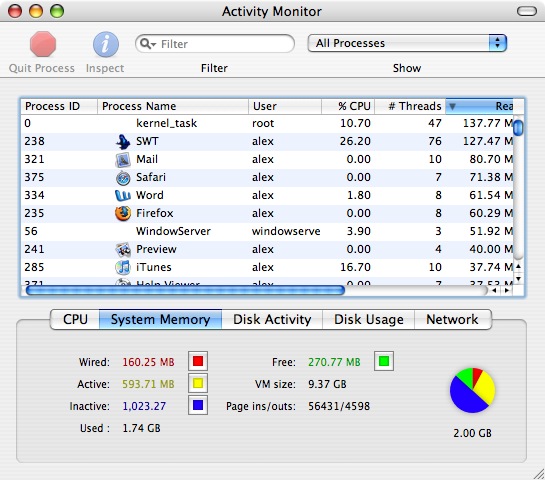Viewport: 545px width, 480px height.
Task: Click the Active 593.71 MB value
Action: [148, 384]
